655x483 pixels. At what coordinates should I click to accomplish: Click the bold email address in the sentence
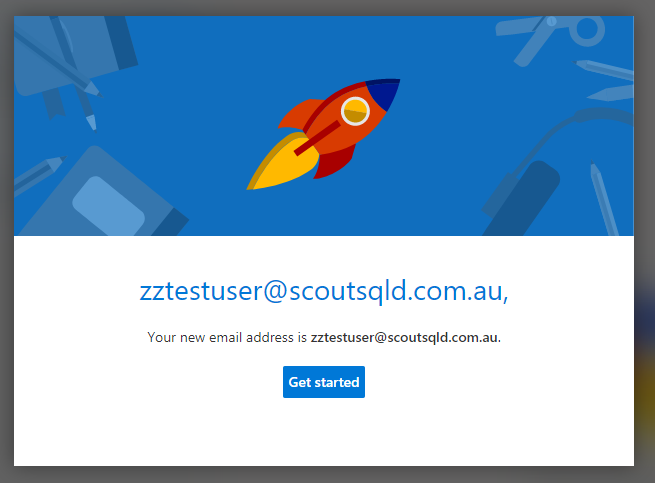(x=405, y=337)
